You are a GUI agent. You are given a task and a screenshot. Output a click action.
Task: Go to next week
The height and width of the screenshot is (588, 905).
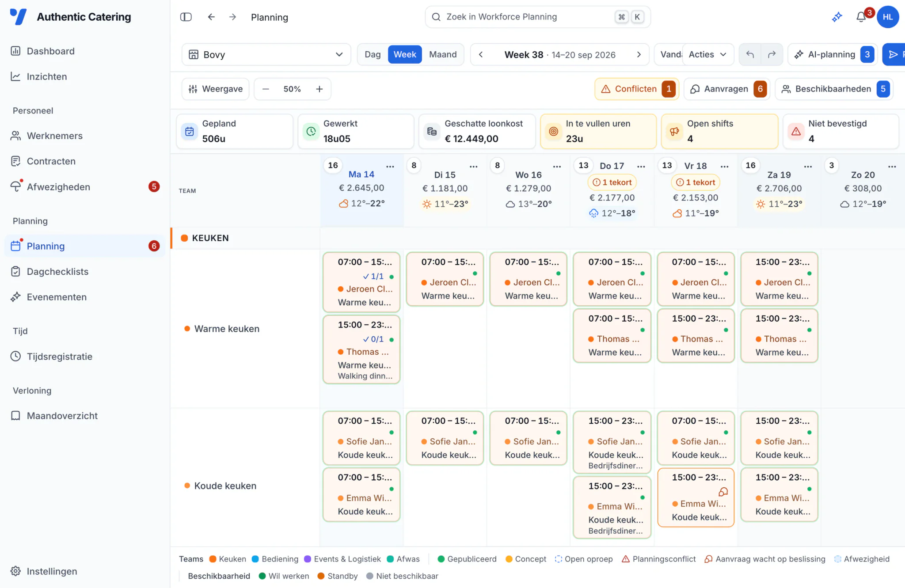click(x=639, y=54)
